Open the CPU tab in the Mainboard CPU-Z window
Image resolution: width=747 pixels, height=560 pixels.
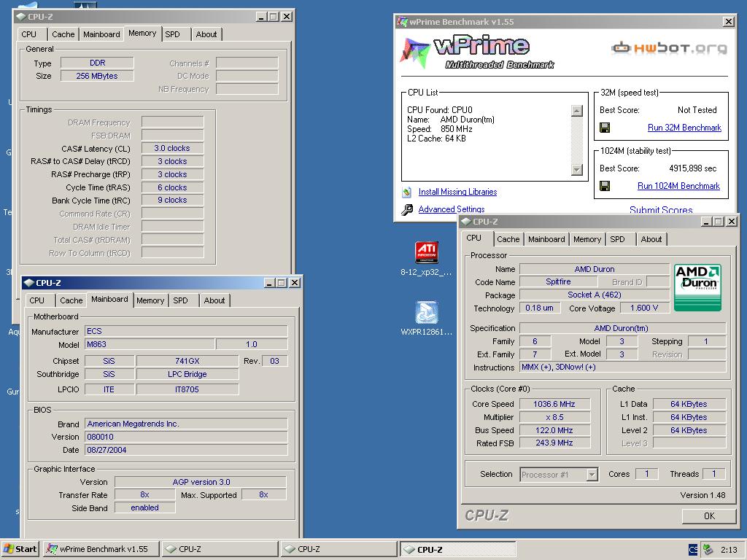pos(36,300)
